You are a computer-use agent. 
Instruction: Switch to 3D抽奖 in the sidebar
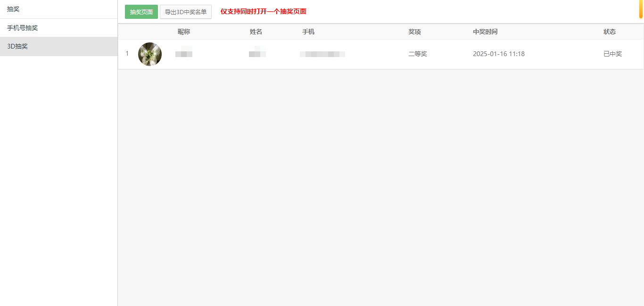point(17,46)
